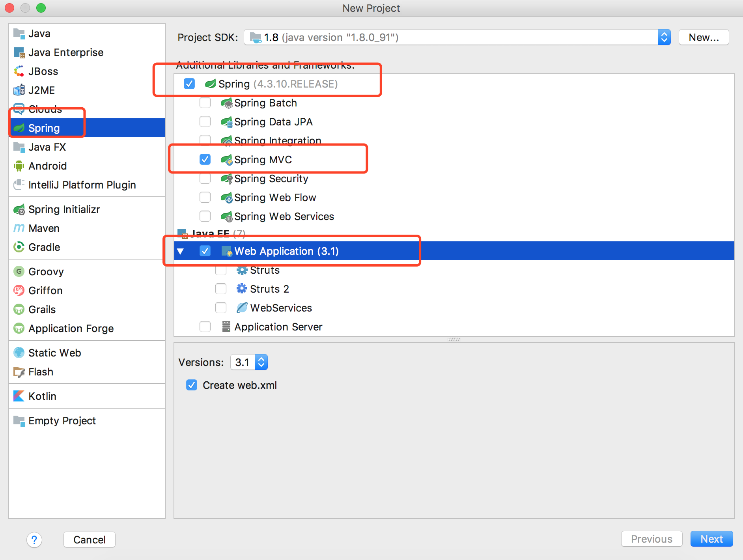Click the WebServices feather icon
Image resolution: width=743 pixels, height=560 pixels.
click(242, 308)
